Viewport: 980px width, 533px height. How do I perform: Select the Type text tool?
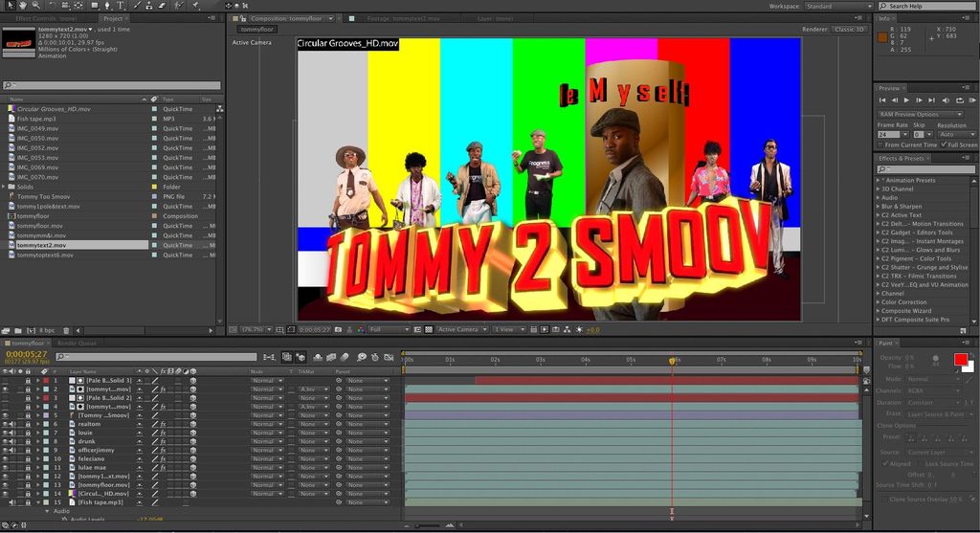(120, 5)
